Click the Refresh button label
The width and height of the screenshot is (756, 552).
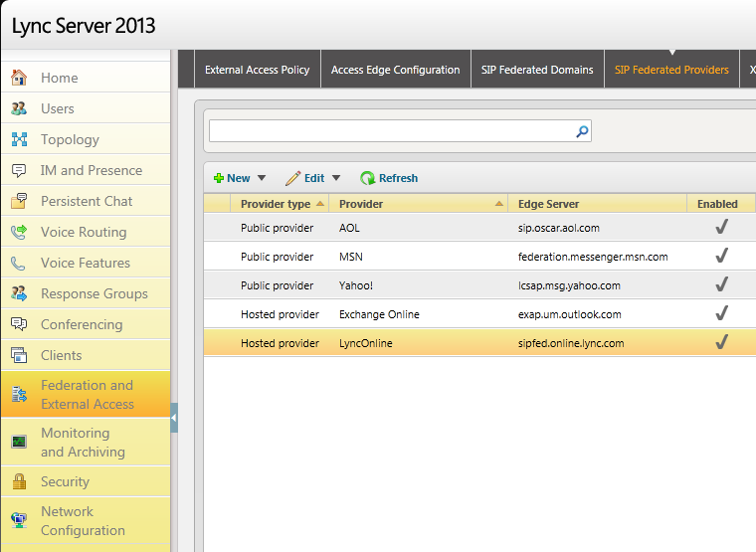pyautogui.click(x=398, y=178)
